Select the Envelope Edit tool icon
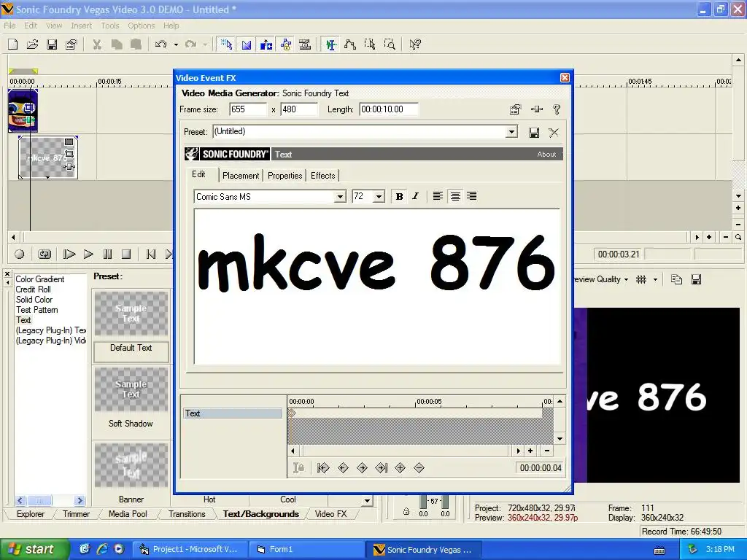 (350, 44)
